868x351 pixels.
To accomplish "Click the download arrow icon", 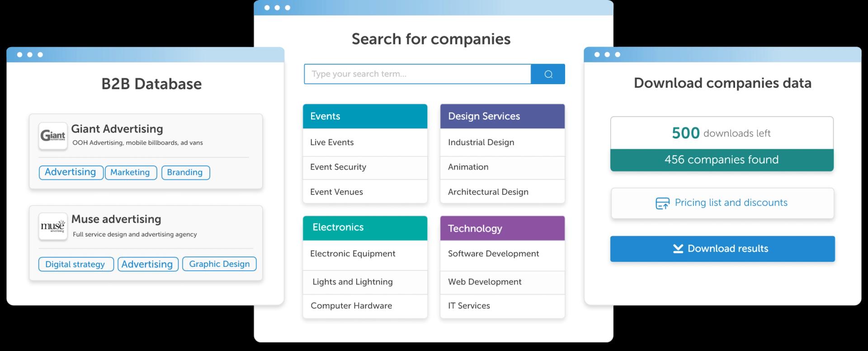I will pyautogui.click(x=678, y=248).
